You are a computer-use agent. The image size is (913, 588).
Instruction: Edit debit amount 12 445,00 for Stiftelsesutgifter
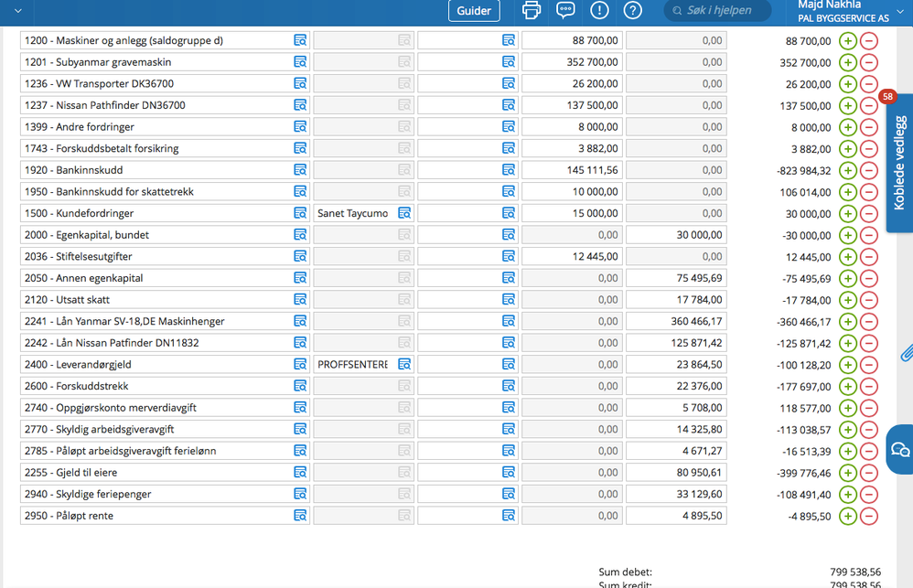pyautogui.click(x=572, y=257)
